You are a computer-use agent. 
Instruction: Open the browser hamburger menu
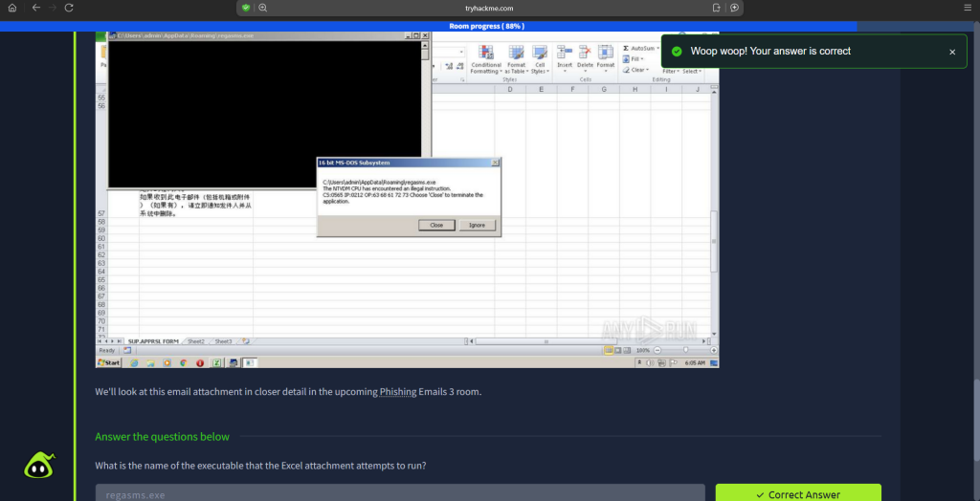[x=967, y=8]
